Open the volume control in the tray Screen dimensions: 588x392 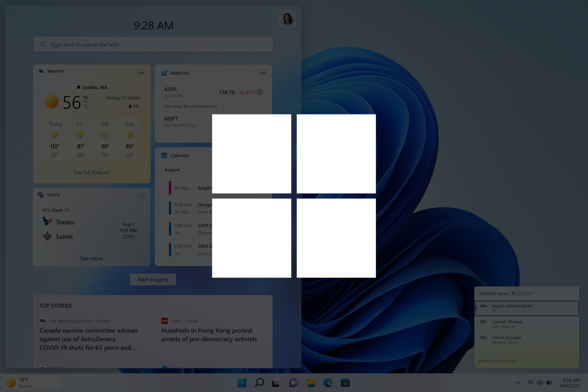pyautogui.click(x=540, y=383)
